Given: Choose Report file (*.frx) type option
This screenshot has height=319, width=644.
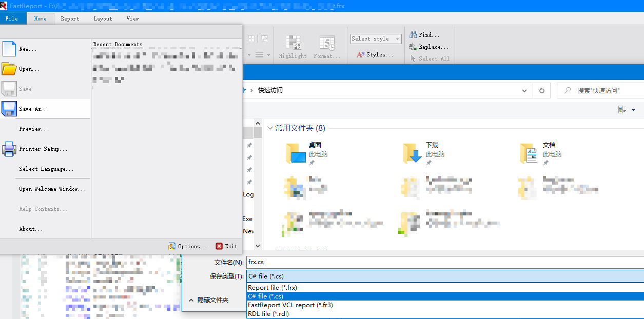Looking at the screenshot, I should coord(272,288).
